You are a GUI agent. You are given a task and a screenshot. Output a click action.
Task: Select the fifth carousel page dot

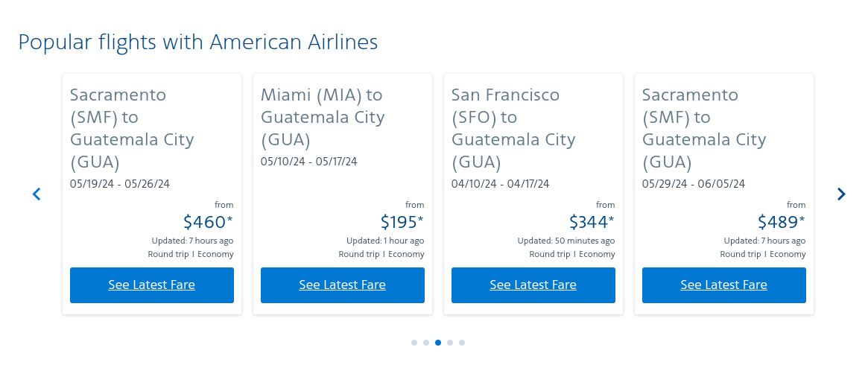pos(462,343)
